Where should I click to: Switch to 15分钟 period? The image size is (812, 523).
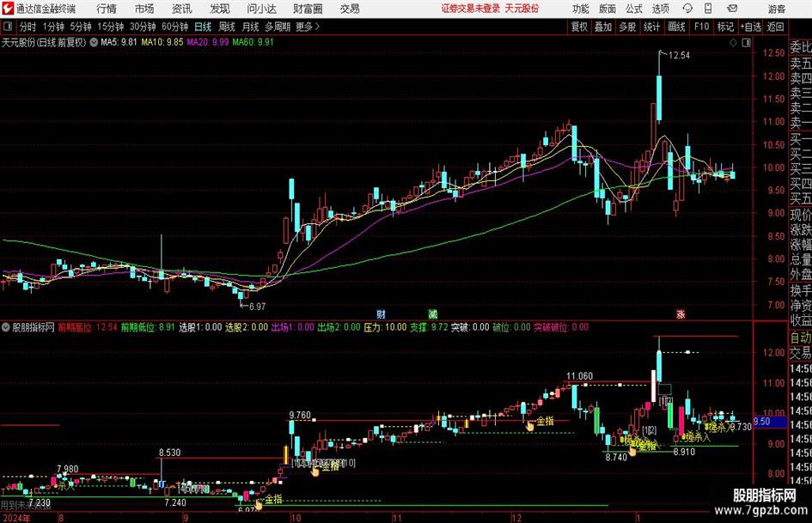click(x=110, y=27)
